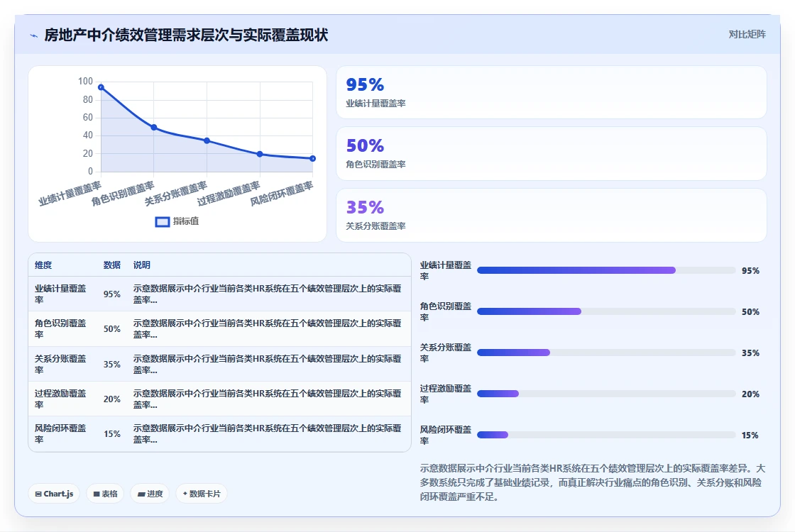Screen dimensions: 795x532
Task: Click the chart axis label 风险闭环覆盖率
Action: coord(281,194)
